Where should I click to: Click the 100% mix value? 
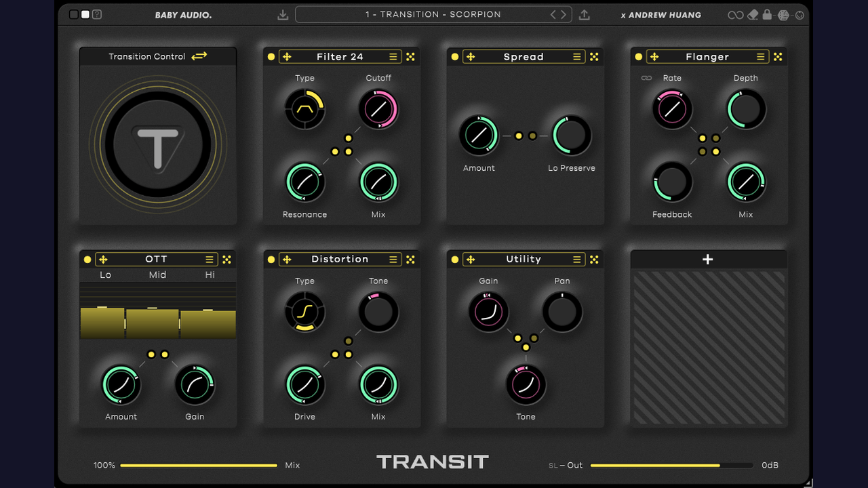(104, 466)
